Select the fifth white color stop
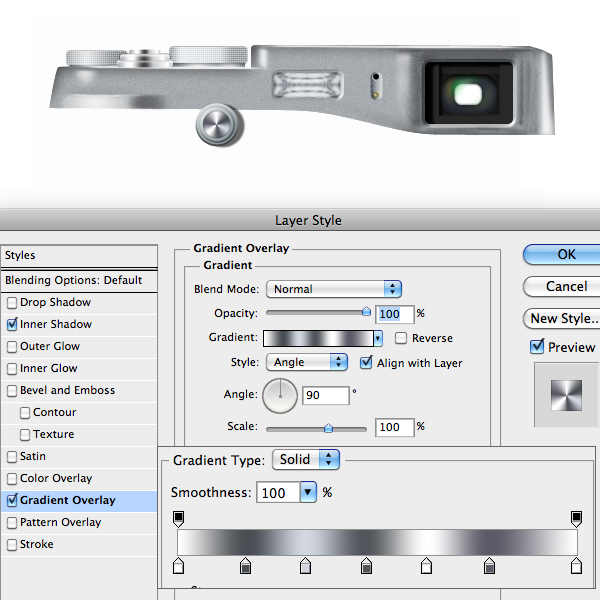The height and width of the screenshot is (600, 600). pyautogui.click(x=426, y=566)
